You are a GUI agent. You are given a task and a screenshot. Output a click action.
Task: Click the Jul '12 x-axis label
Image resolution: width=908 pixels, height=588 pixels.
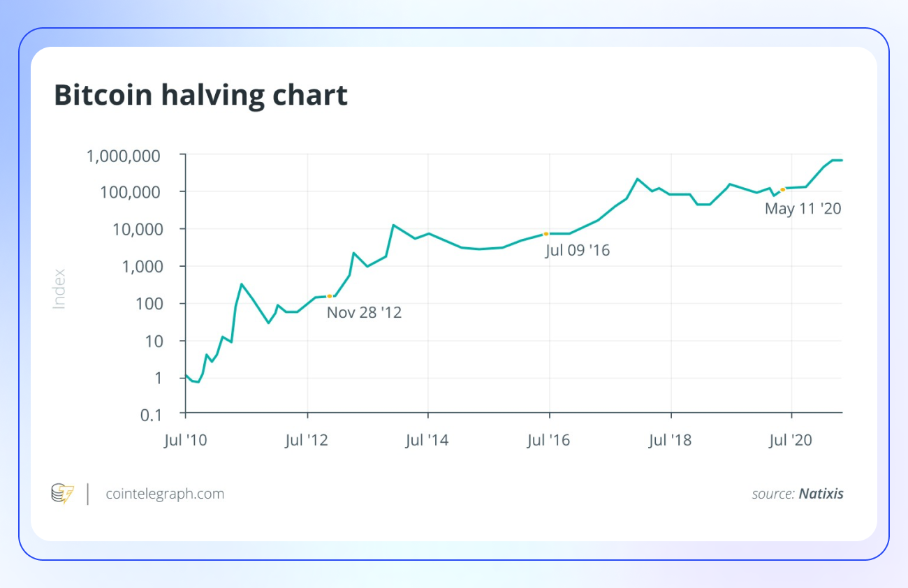pyautogui.click(x=307, y=440)
